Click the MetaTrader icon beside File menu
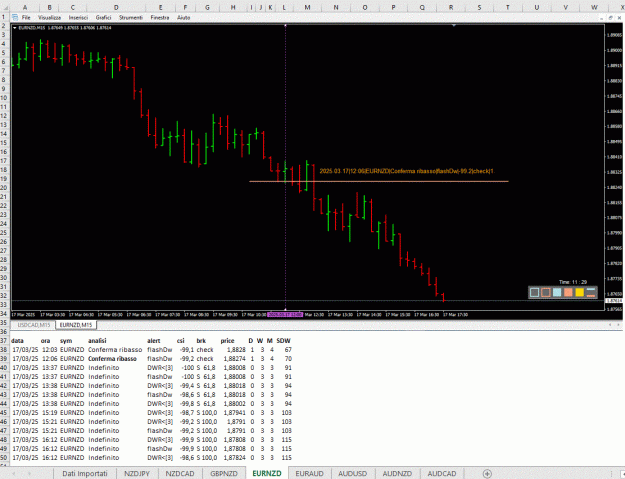Screen dimensions: 625x479 click(15, 17)
